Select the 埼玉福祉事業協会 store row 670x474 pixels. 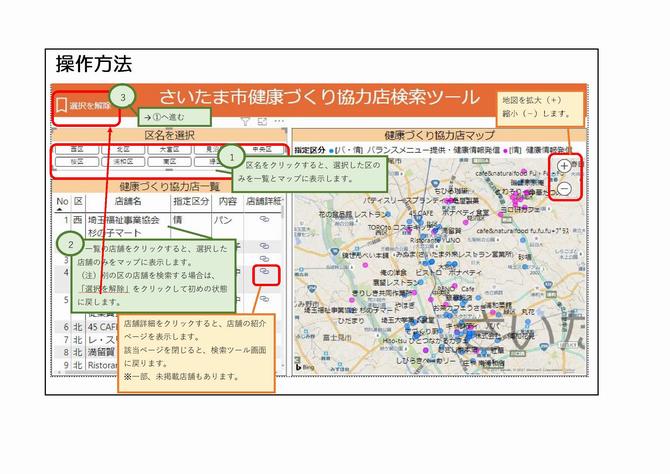pos(122,219)
